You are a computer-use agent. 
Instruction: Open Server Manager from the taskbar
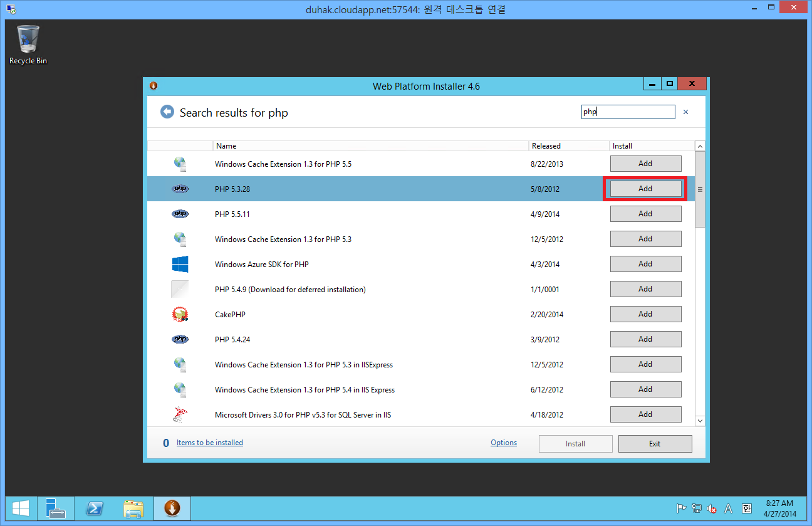56,508
